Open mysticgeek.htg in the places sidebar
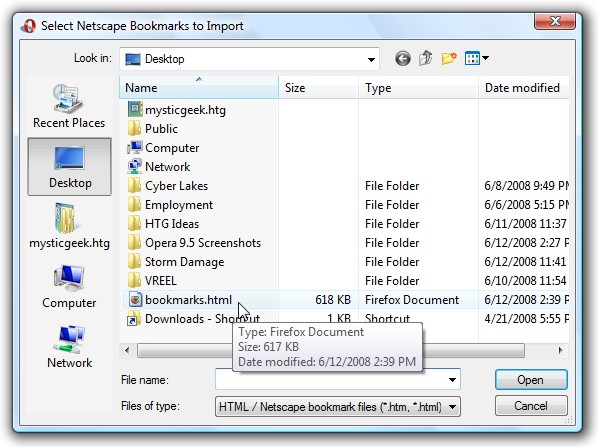 (x=69, y=226)
